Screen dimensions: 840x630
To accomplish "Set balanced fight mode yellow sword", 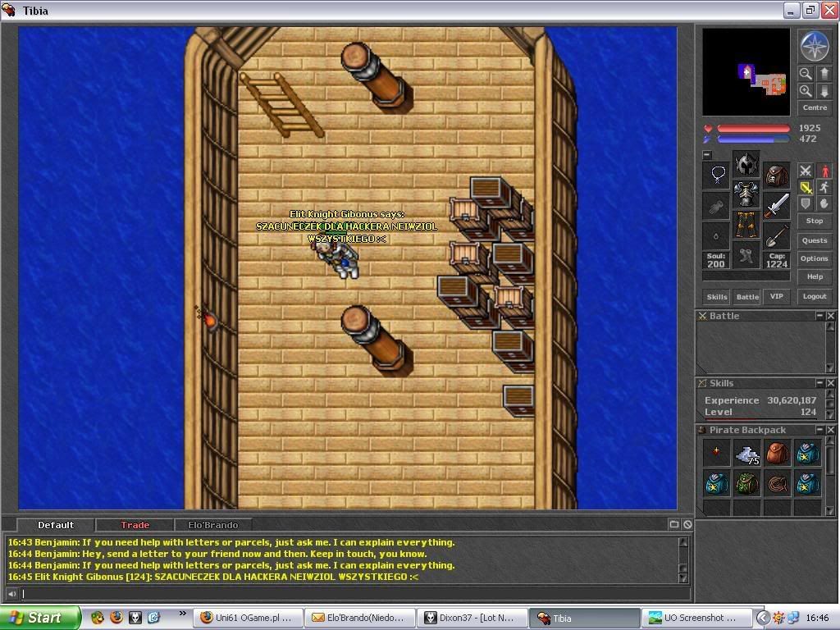I will [x=806, y=188].
